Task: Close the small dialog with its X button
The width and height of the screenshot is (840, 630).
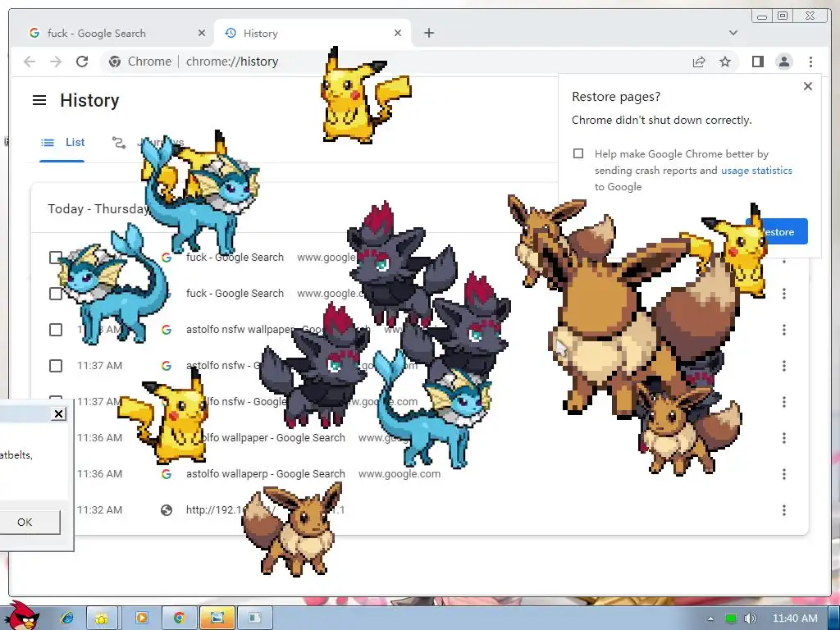Action: [x=58, y=413]
